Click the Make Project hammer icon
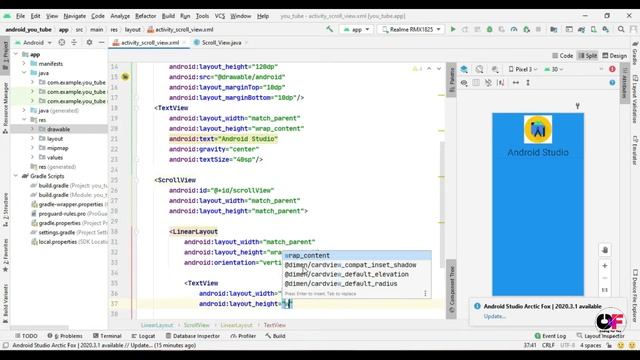640x360 pixels. [329, 29]
